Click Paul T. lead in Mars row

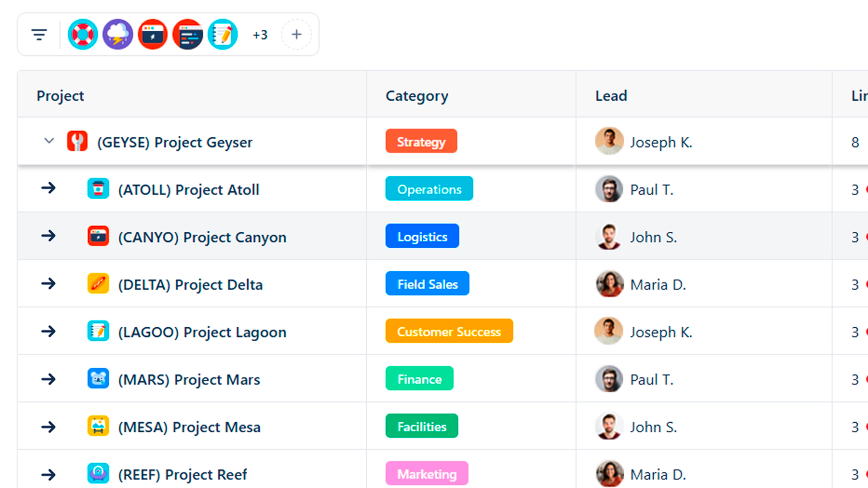[x=651, y=380]
